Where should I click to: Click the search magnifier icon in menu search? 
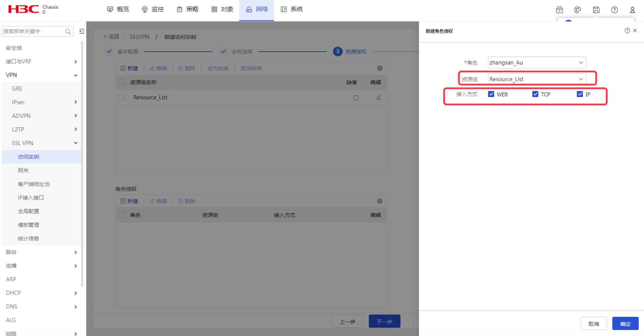(68, 31)
